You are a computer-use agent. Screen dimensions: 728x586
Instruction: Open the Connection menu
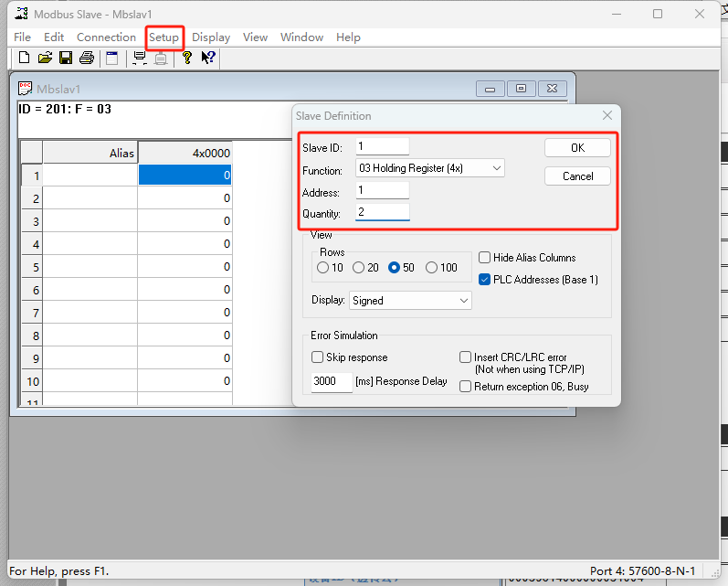106,37
